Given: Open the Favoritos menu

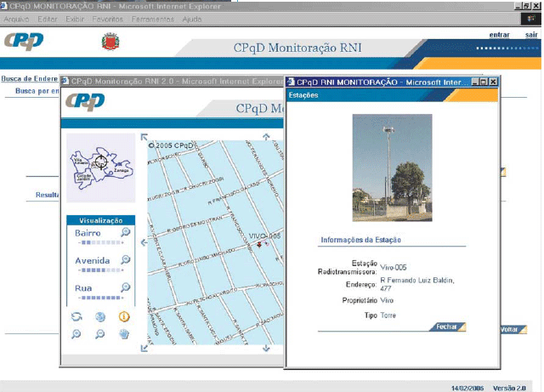Looking at the screenshot, I should pos(108,20).
